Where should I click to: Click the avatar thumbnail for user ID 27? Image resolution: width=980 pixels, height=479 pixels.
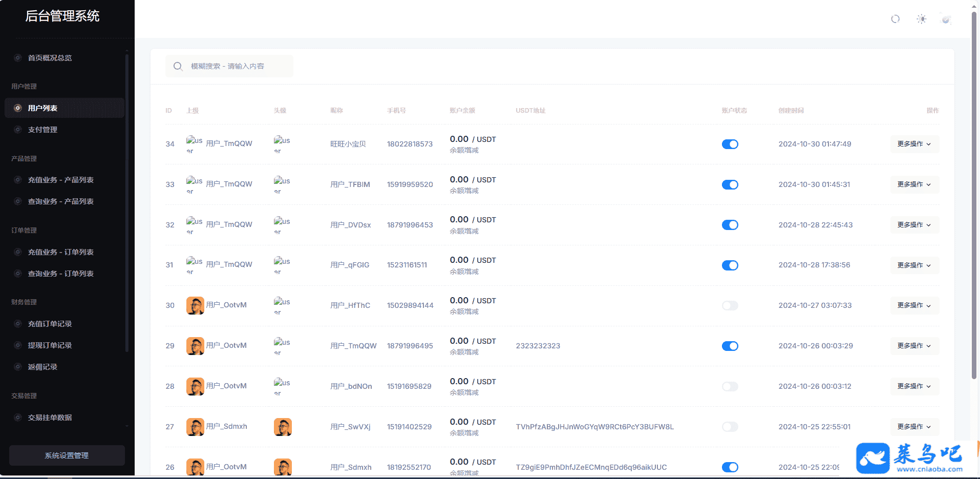click(x=283, y=427)
